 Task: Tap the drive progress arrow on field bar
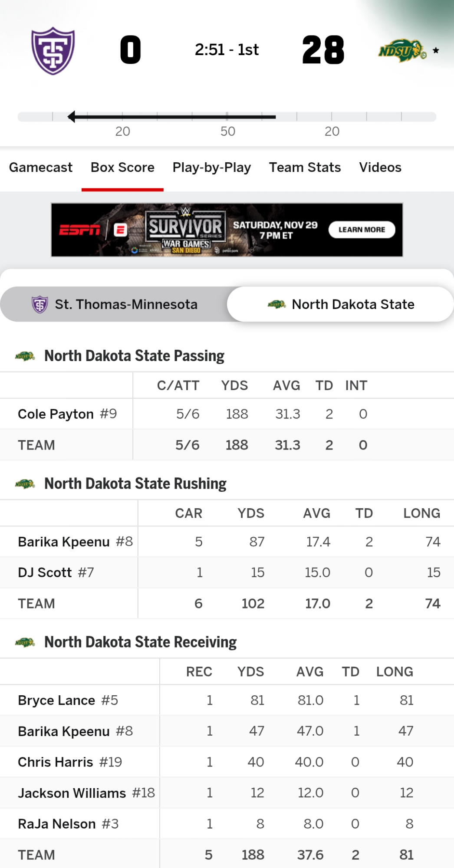[72, 117]
